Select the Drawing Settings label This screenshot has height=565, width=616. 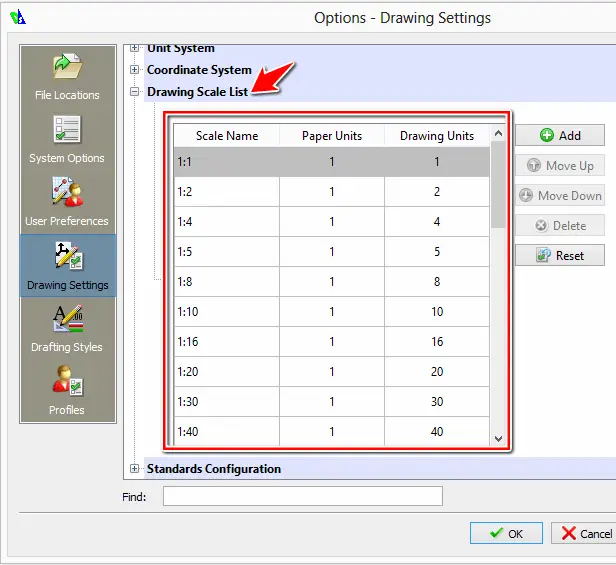[x=68, y=285]
